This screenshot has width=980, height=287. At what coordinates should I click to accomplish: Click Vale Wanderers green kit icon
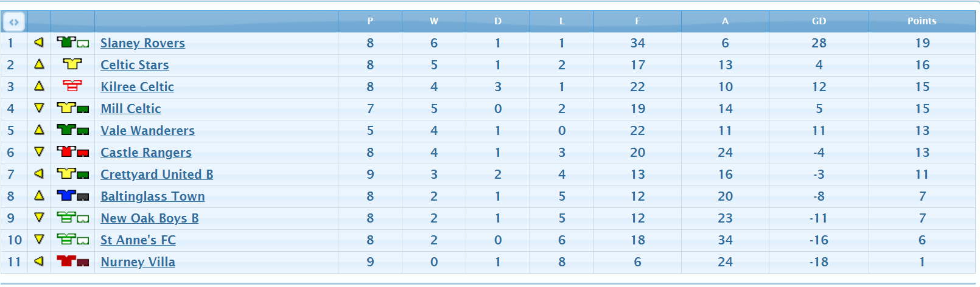(x=72, y=130)
